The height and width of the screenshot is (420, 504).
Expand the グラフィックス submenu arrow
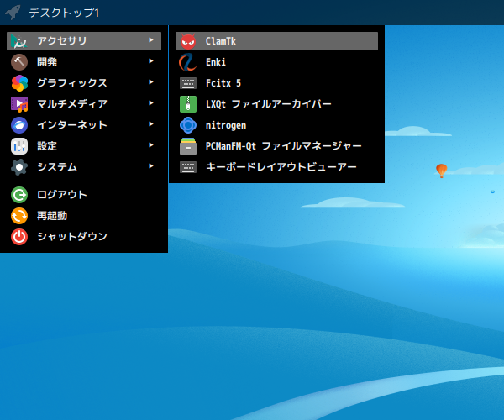(x=151, y=82)
